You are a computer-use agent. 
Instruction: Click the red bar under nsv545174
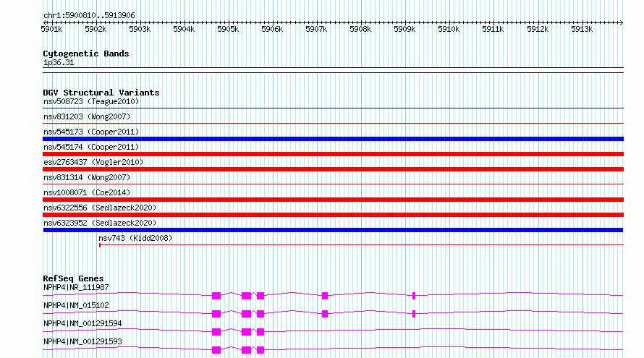[333, 154]
